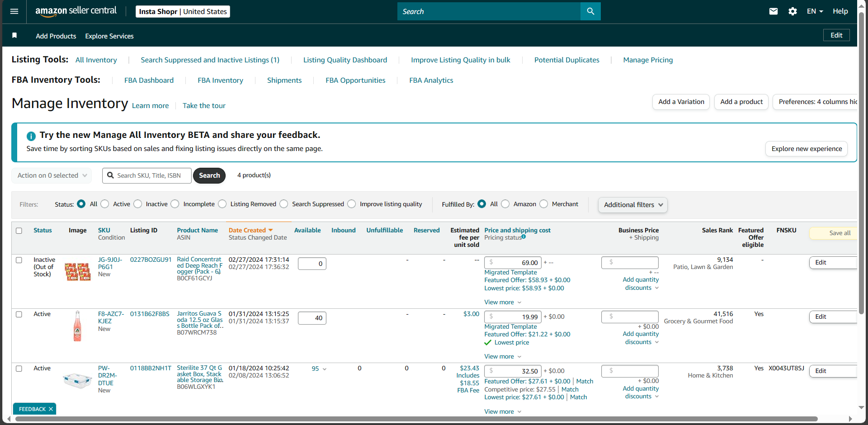Open the Shipments tab
Viewport: 868px width, 425px height.
[x=284, y=80]
